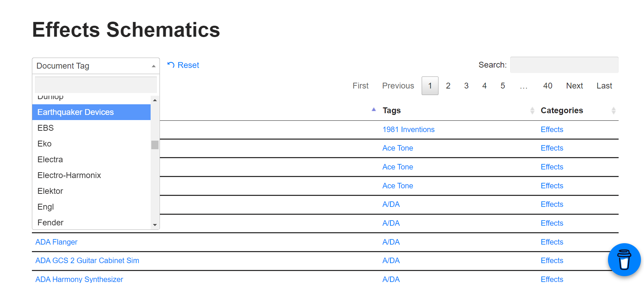Viewport: 644px width, 283px height.
Task: Click the dropdown list scroll-down arrow
Action: click(x=155, y=225)
